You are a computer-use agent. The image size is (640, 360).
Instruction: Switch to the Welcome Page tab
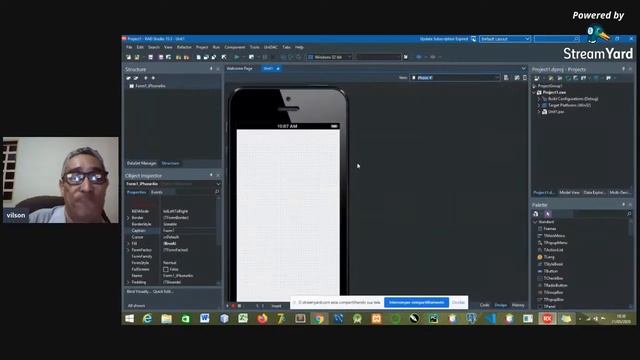click(x=240, y=69)
